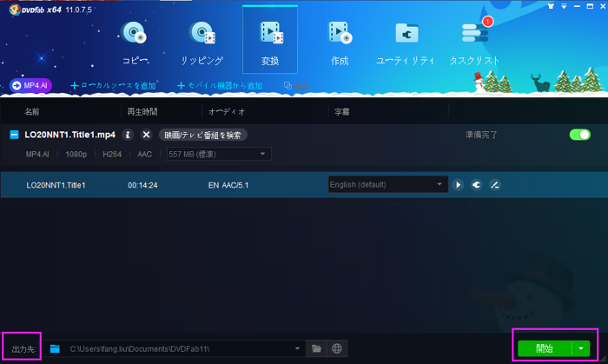Open the タスクリスト with notification badge
The image size is (608, 364).
474,43
